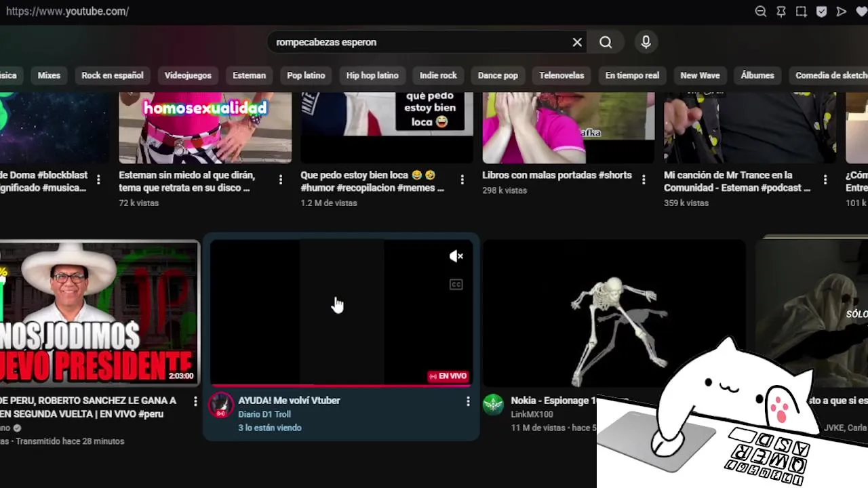Screen dimensions: 868x488
Task: Open Que pedo estoy bien loca short title
Action: coord(372,181)
